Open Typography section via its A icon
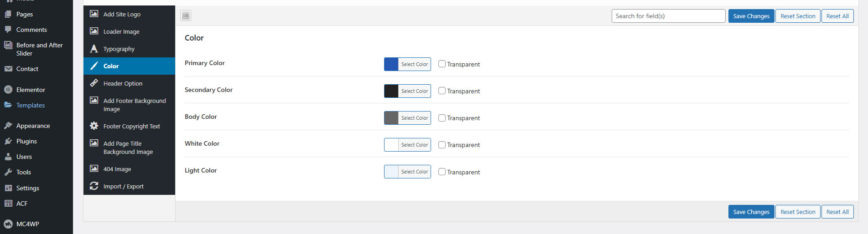The height and width of the screenshot is (234, 868). pos(94,49)
